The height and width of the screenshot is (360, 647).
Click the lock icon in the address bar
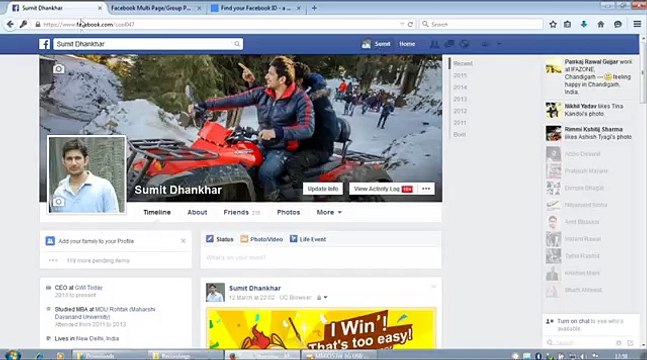[x=38, y=24]
